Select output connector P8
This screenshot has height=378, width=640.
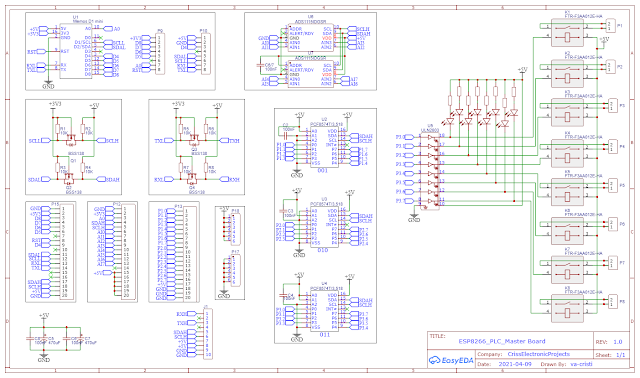point(612,302)
